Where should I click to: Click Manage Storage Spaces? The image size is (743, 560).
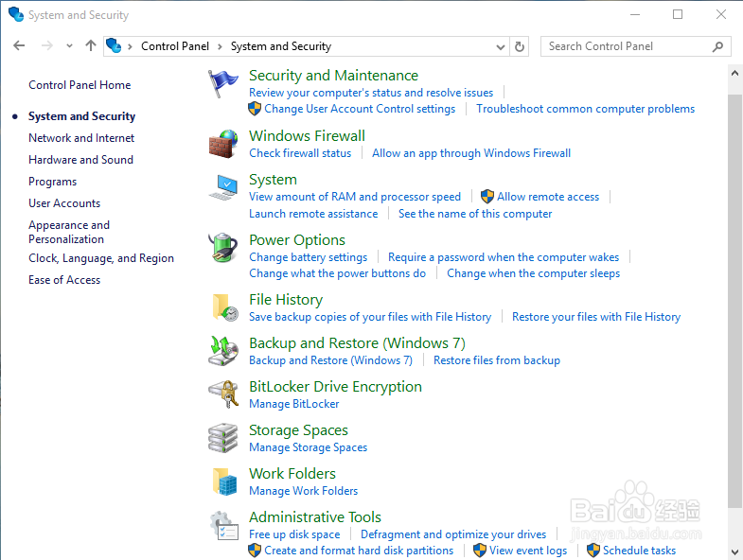308,447
